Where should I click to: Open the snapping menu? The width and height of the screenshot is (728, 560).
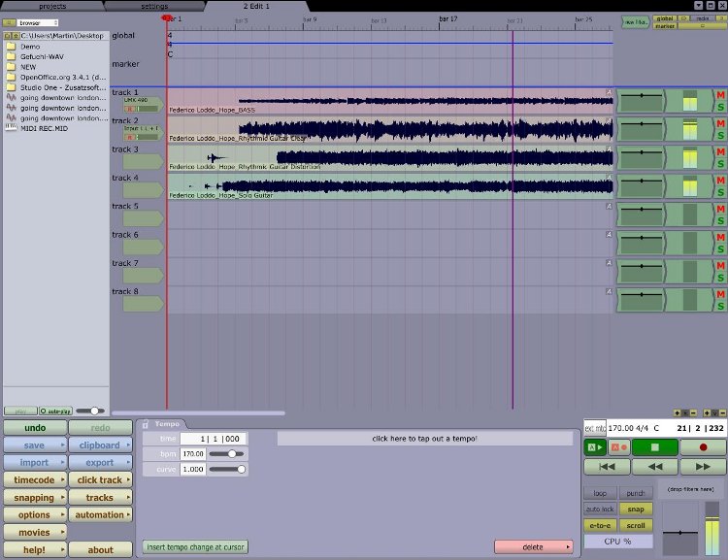tap(35, 497)
